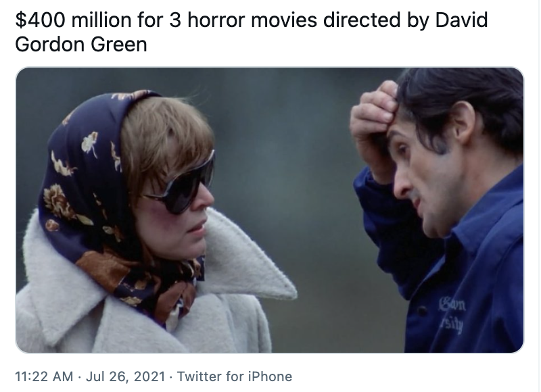Open the 11:22 AM timestamp link
This screenshot has width=541, height=392.
(44, 376)
